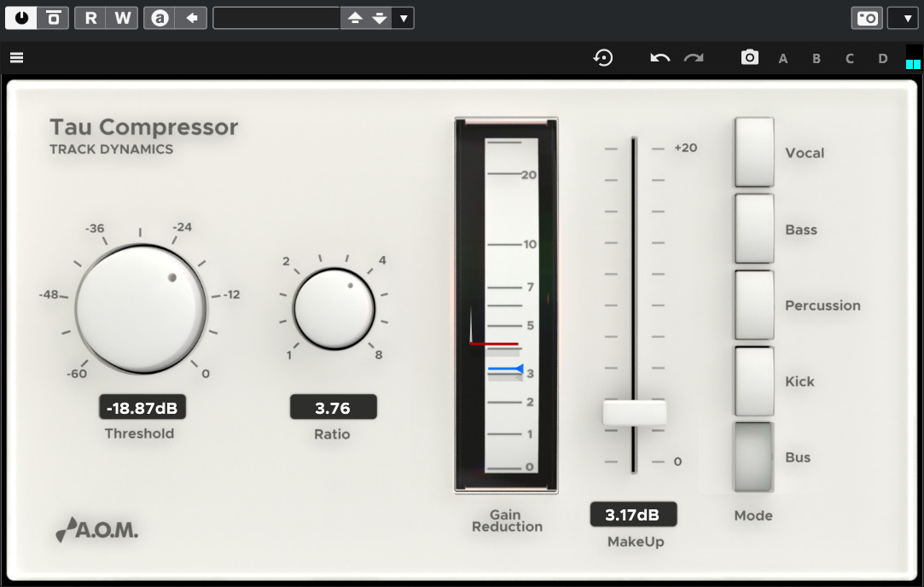Click the bypass effect button
Screen dimensions: 924x587
point(53,18)
